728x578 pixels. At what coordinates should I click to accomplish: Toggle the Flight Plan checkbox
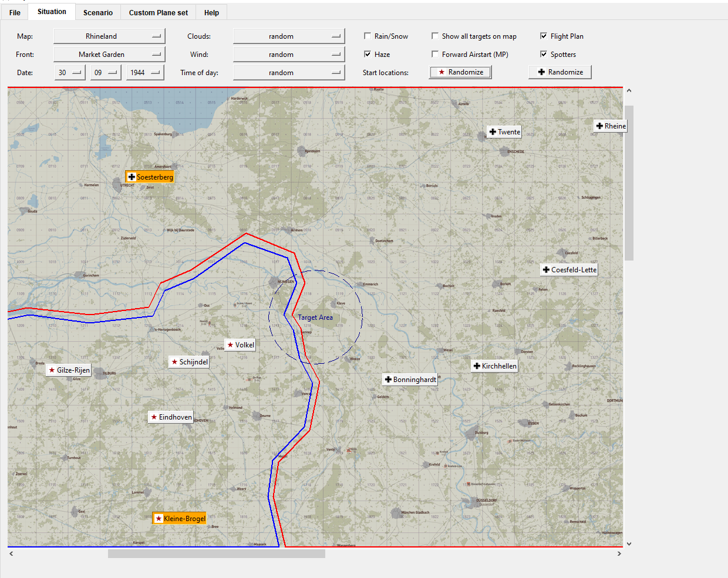coord(544,36)
